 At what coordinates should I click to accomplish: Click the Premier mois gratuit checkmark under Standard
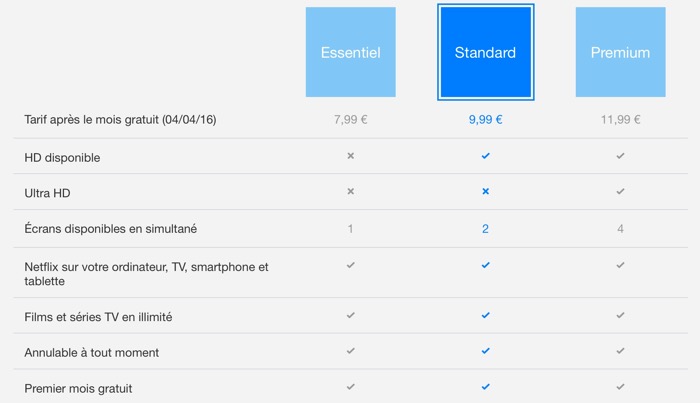click(485, 386)
